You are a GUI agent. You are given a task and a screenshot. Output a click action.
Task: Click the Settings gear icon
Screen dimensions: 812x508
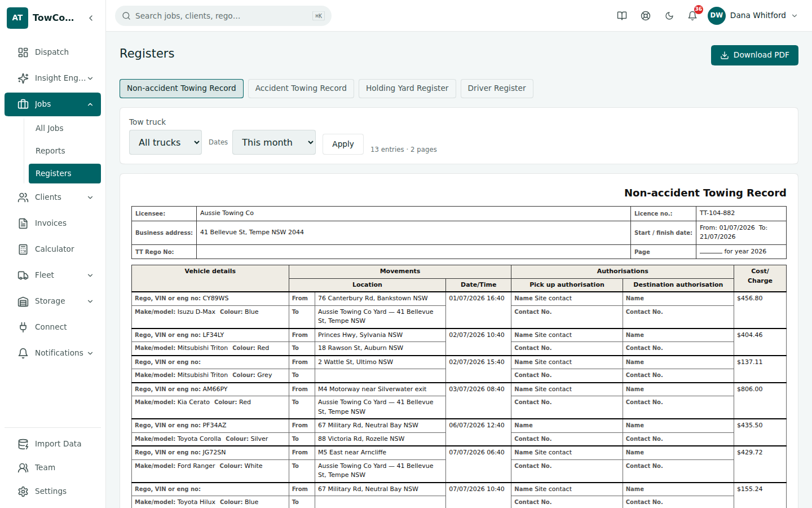coord(23,492)
